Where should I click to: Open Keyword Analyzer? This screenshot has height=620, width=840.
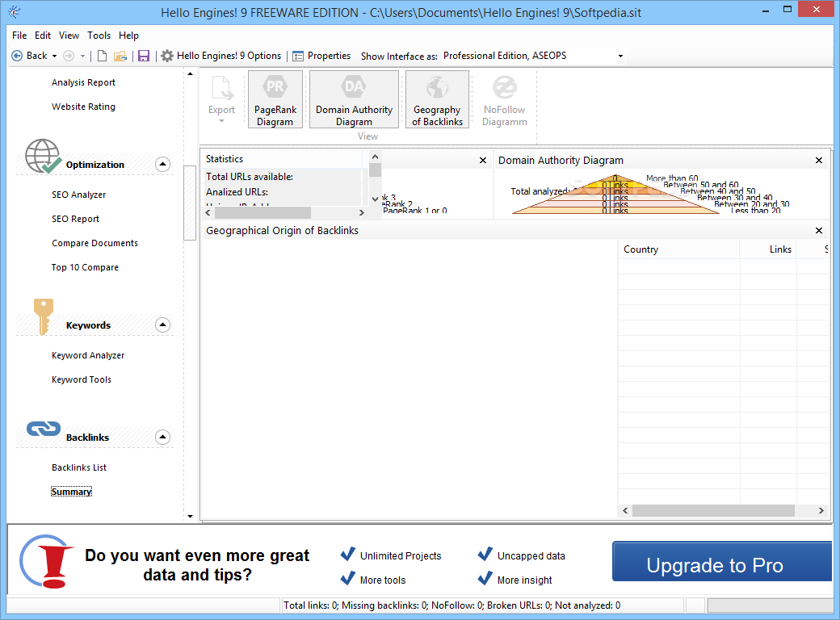88,355
